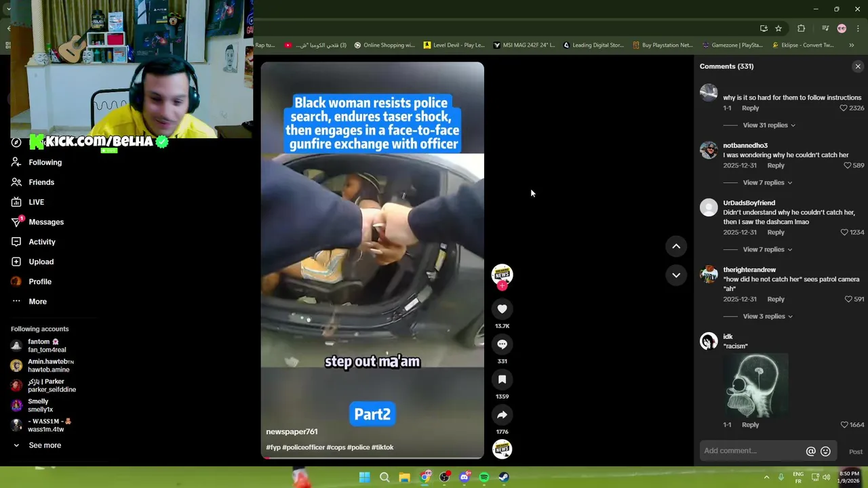This screenshot has height=488, width=868.
Task: Open the browser Extensions puzzle icon
Action: click(801, 28)
